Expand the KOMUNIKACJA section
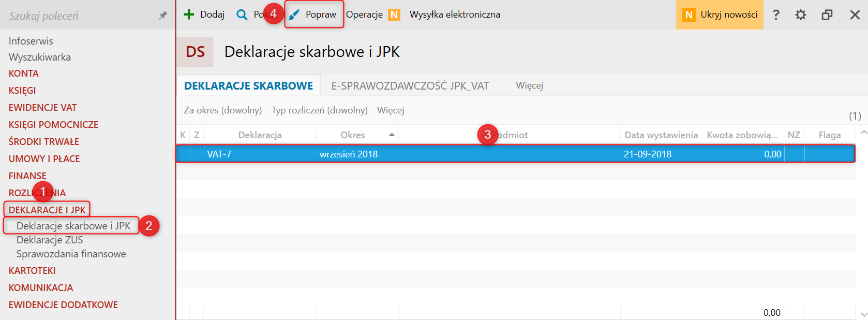 click(41, 288)
